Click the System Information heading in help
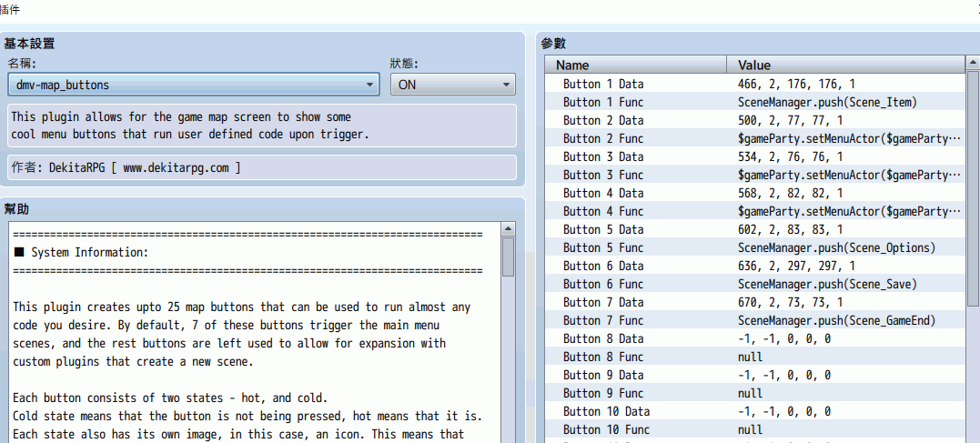This screenshot has height=443, width=980. point(81,253)
